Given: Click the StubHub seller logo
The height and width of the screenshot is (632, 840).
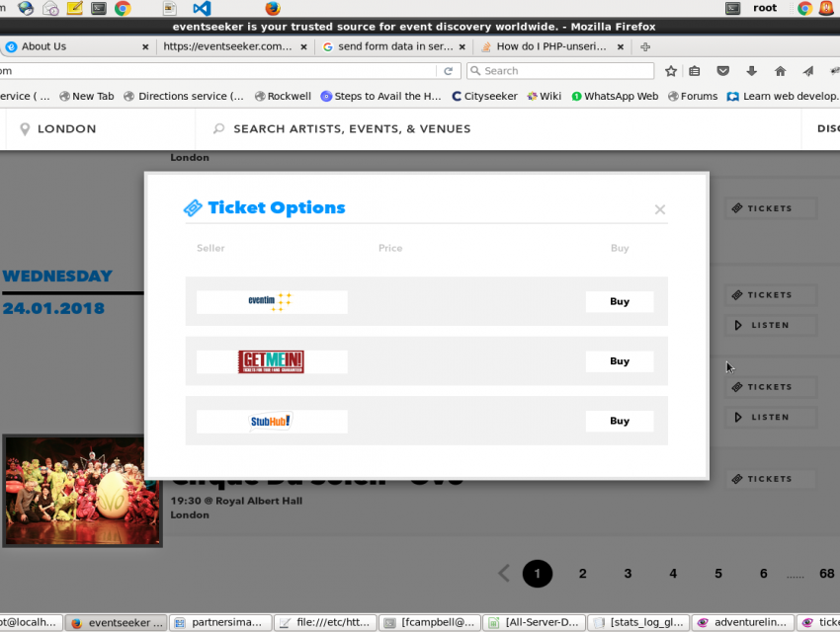Looking at the screenshot, I should [x=272, y=422].
